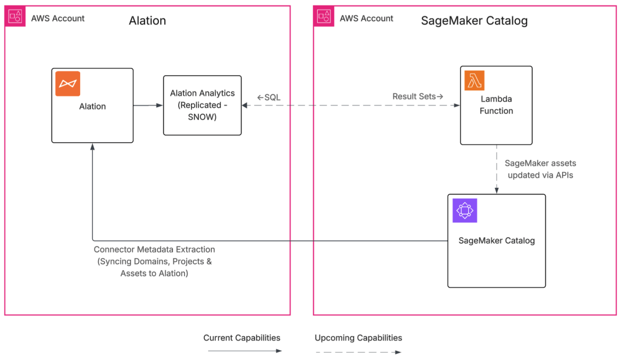Click the Current Capabilities legend text
Screen dimensions: 621x364
click(x=241, y=337)
